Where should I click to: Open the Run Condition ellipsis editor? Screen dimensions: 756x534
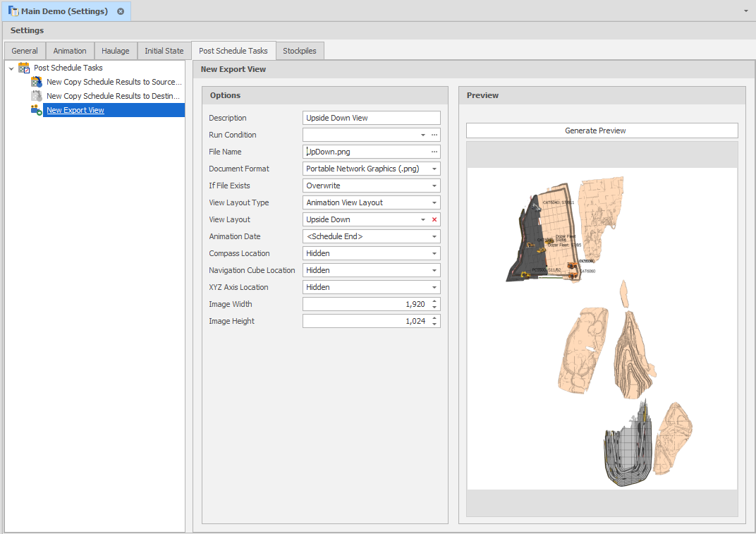[x=434, y=135]
